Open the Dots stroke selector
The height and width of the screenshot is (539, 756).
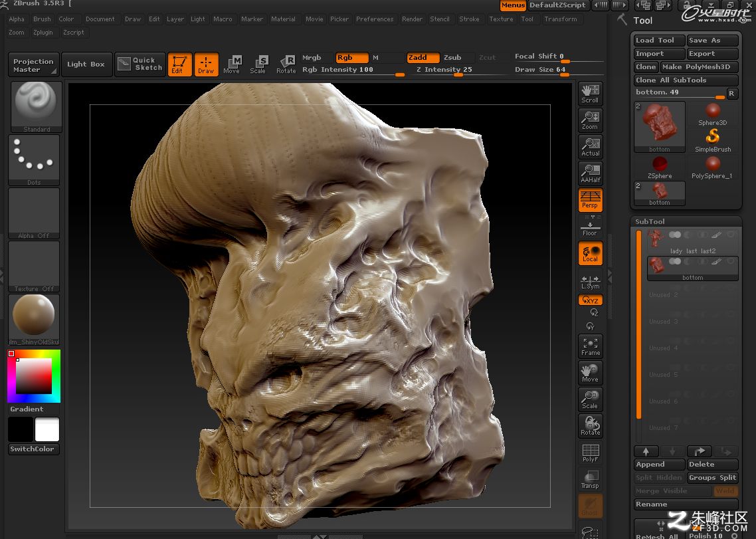click(x=34, y=160)
